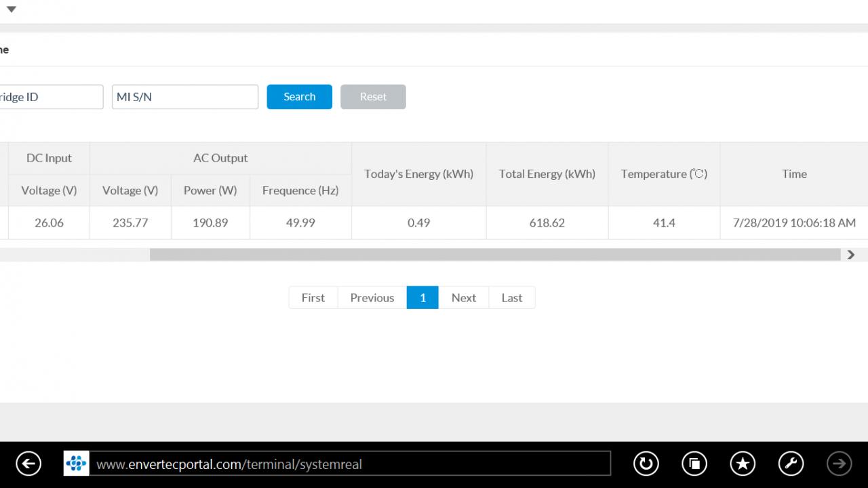Go forward with the browser forward arrow
868x488 pixels.
840,464
